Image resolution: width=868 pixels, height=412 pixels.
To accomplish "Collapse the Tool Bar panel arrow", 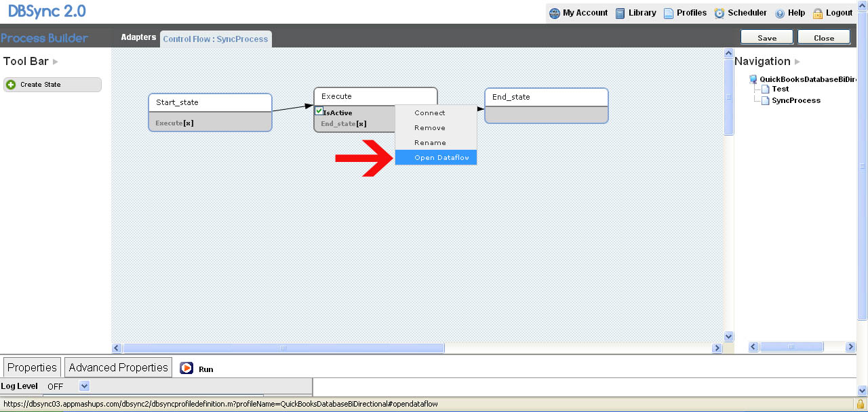I will [x=56, y=62].
